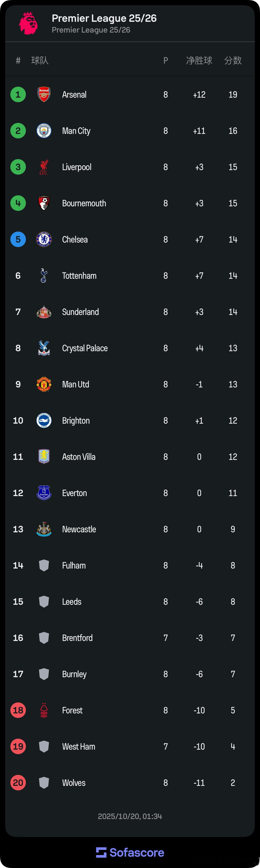
Task: Click the Tottenham cockerel crest
Action: click(44, 276)
